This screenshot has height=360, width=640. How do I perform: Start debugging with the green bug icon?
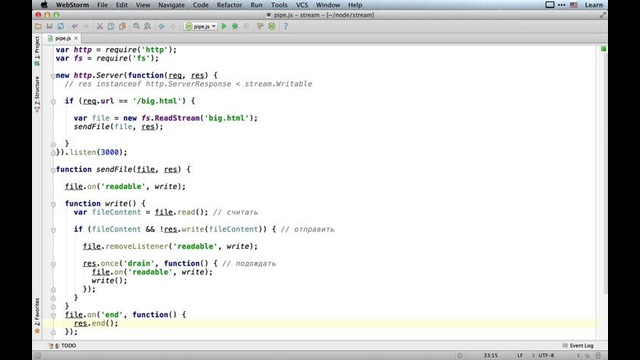coord(235,27)
